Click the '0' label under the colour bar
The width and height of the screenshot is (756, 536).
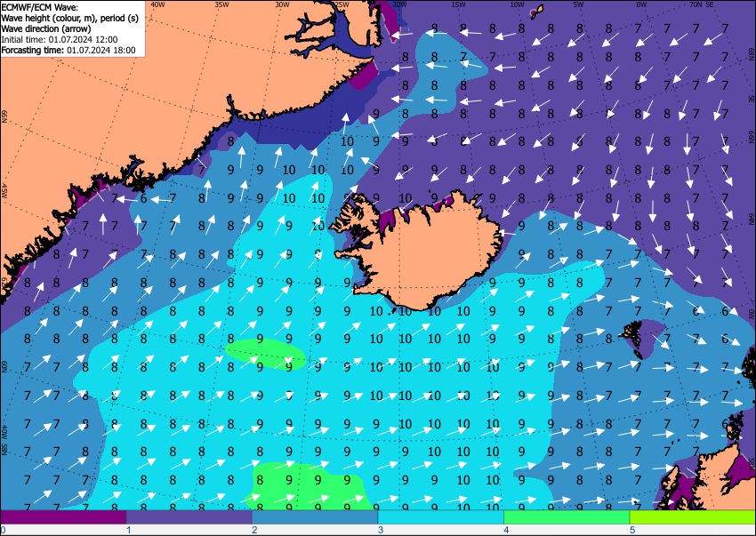pyautogui.click(x=3, y=530)
